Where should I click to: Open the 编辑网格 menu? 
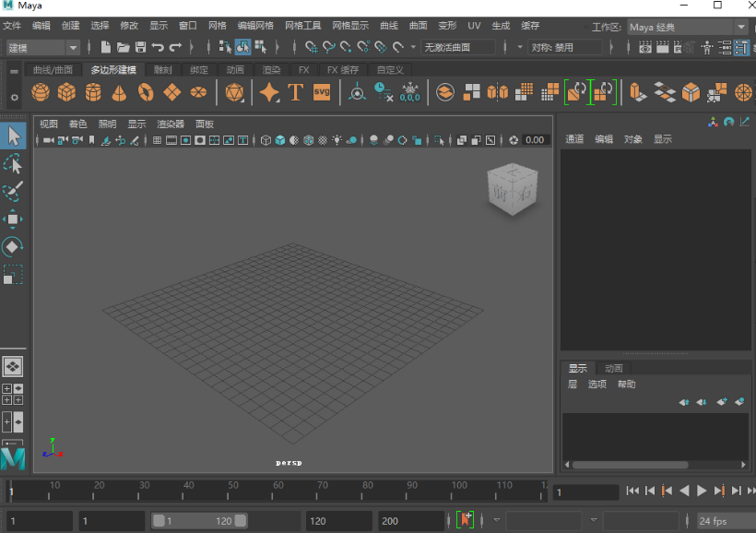tap(255, 27)
